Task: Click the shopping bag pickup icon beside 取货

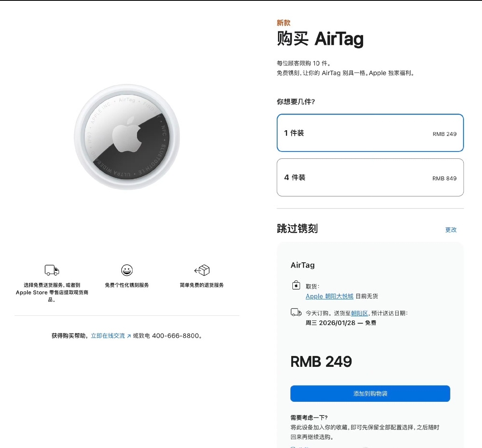Action: click(296, 285)
